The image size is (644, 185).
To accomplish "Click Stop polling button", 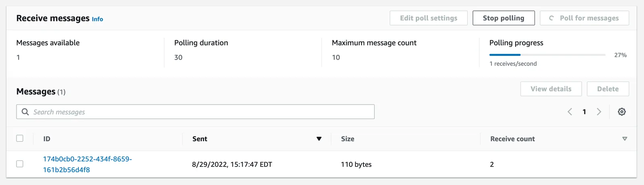I will [x=504, y=18].
